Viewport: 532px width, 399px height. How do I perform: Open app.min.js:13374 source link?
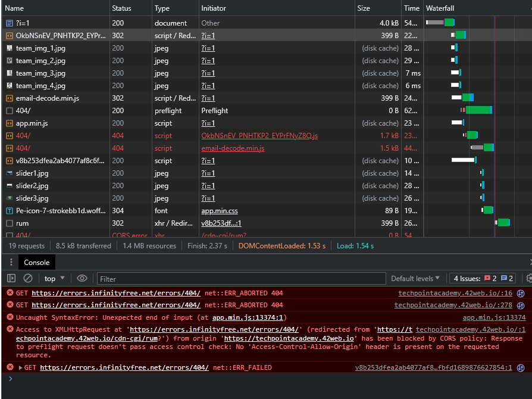pyautogui.click(x=494, y=317)
